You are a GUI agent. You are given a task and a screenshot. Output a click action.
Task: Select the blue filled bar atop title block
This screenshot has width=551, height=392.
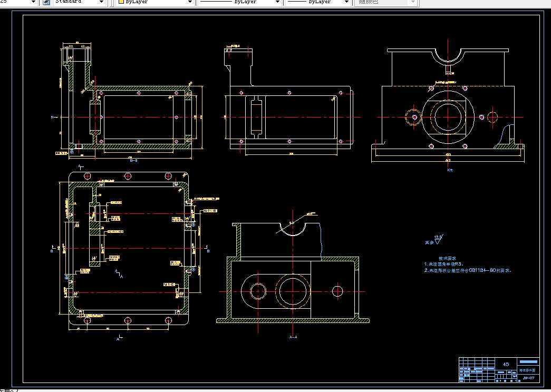(x=528, y=362)
